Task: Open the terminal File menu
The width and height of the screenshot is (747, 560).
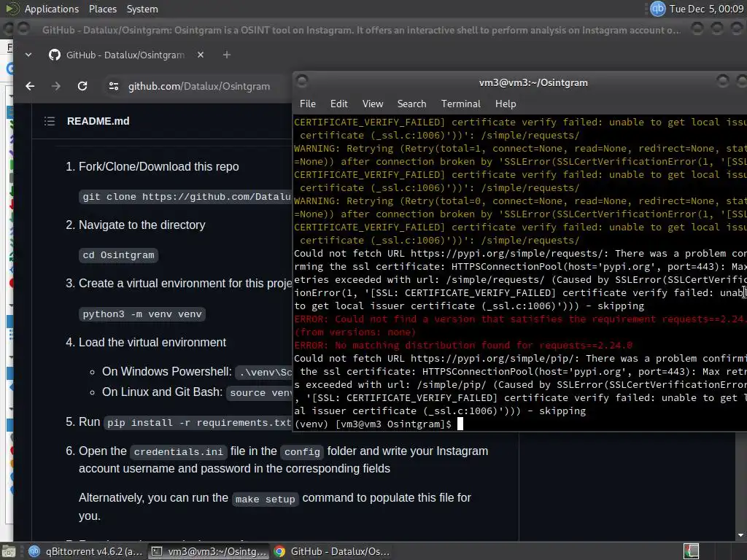Action: pyautogui.click(x=307, y=104)
